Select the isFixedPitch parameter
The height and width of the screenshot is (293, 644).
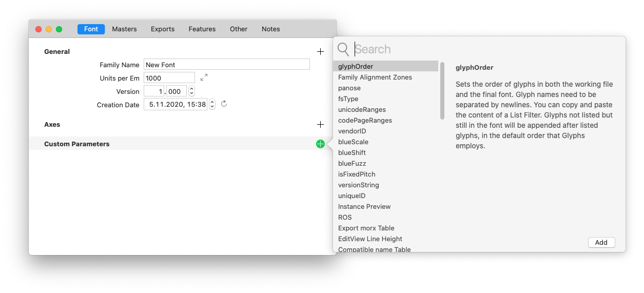pos(386,174)
